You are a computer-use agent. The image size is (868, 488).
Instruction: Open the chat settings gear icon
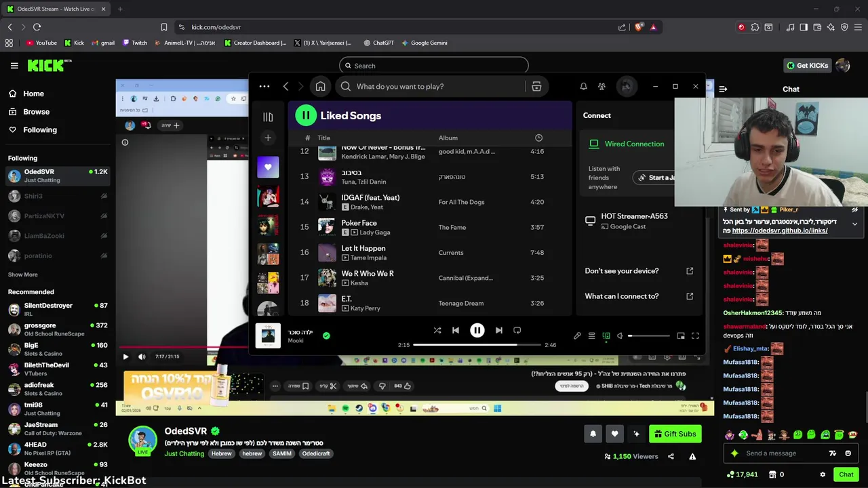[823, 474]
